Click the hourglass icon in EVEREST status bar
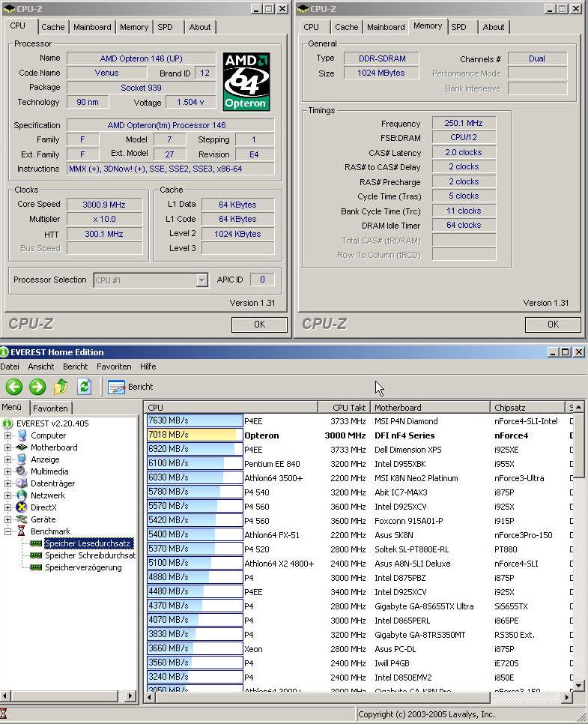 [4, 714]
